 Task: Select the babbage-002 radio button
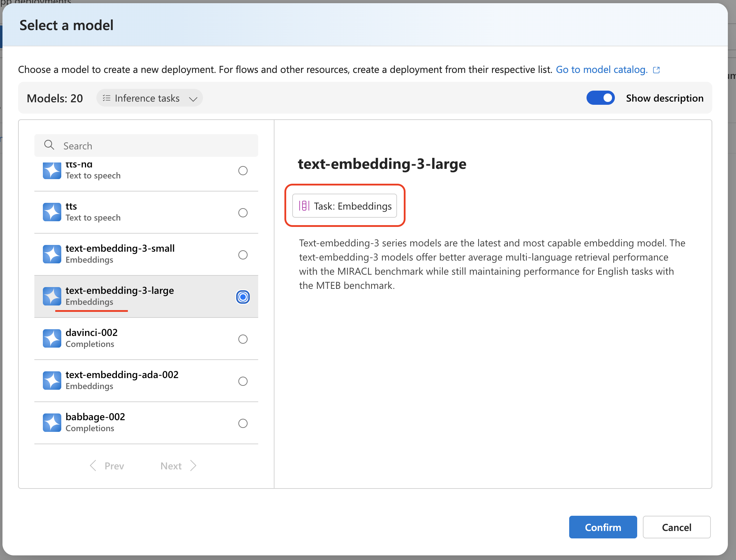tap(243, 423)
